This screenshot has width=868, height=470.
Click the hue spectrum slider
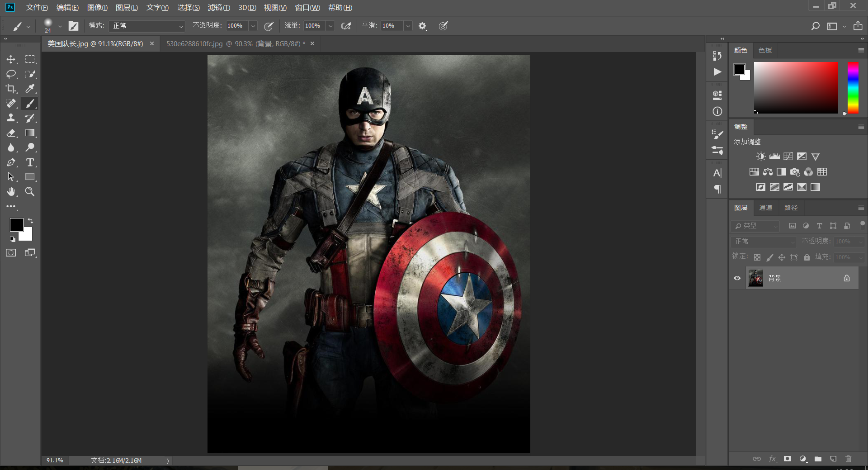pyautogui.click(x=853, y=88)
